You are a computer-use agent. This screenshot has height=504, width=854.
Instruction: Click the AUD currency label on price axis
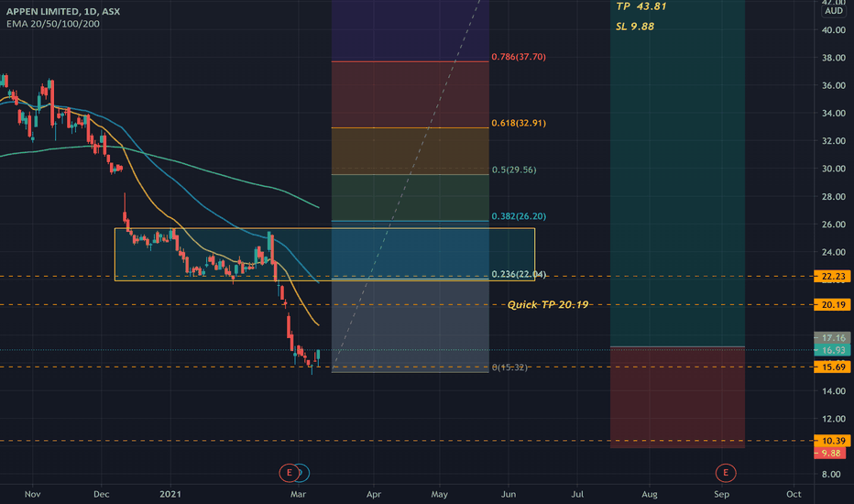coord(833,11)
